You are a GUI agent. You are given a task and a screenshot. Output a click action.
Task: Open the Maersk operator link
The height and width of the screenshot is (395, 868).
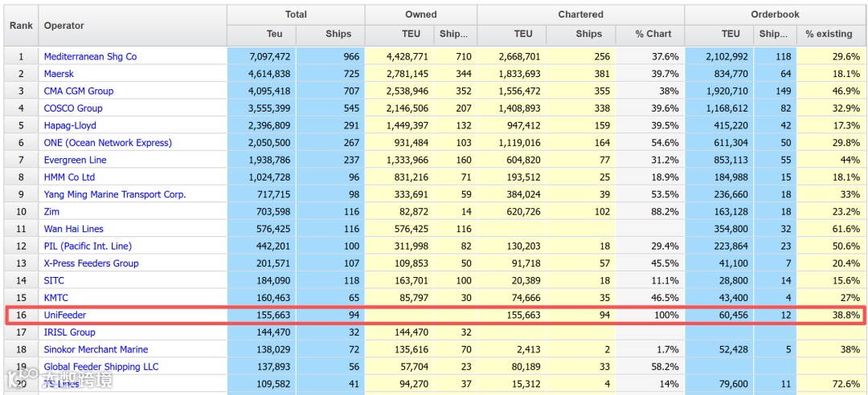coord(59,74)
